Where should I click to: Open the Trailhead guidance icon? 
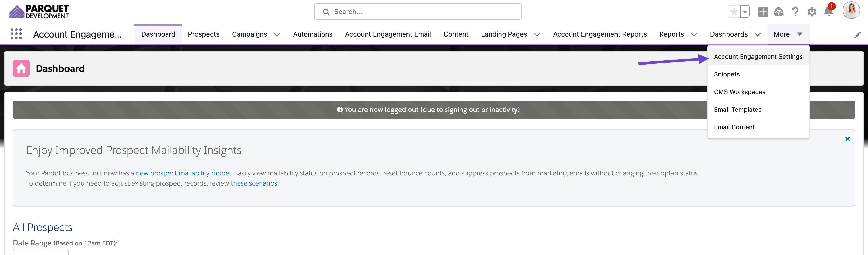[x=779, y=12]
